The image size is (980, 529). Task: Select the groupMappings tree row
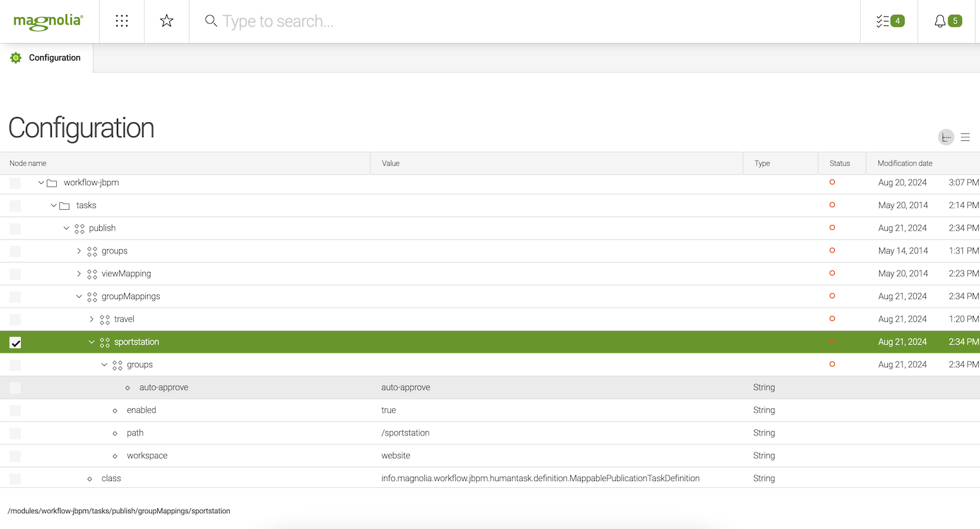point(490,296)
